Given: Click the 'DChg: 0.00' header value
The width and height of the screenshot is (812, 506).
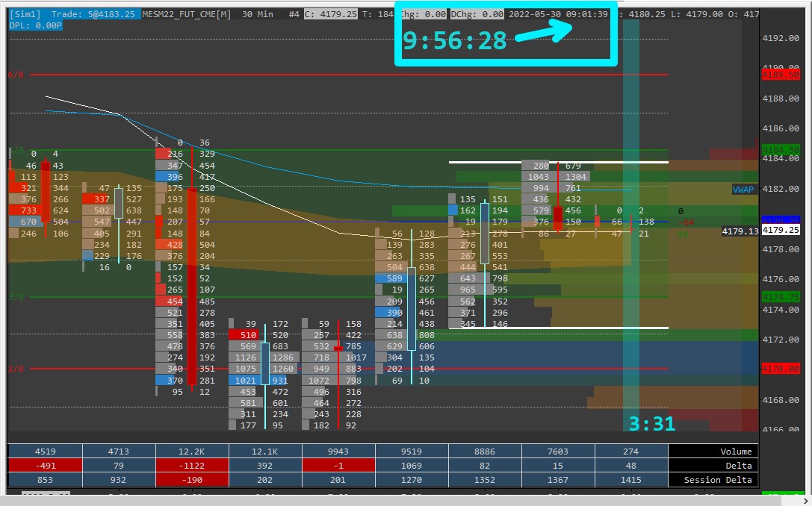Looking at the screenshot, I should 477,14.
